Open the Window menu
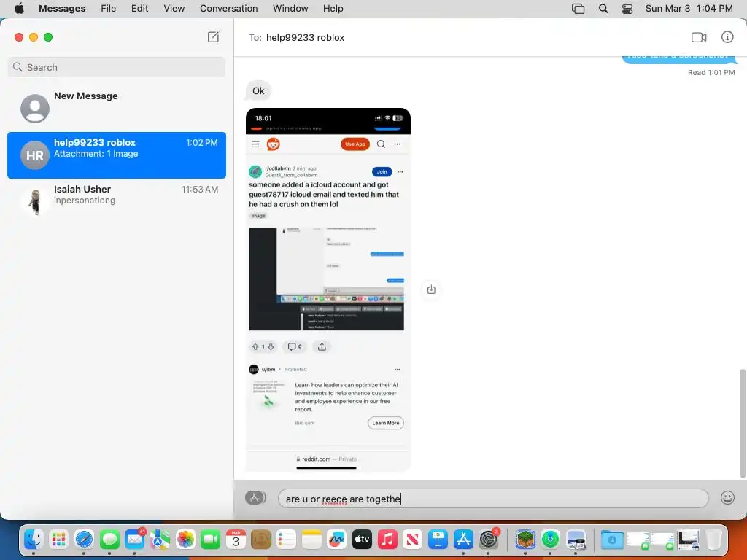747x560 pixels. point(290,9)
